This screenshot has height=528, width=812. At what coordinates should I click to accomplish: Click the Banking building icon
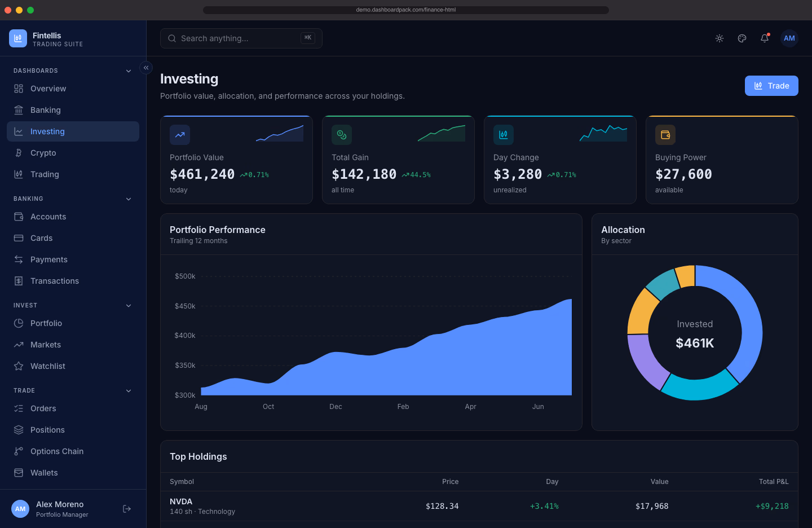coord(19,110)
